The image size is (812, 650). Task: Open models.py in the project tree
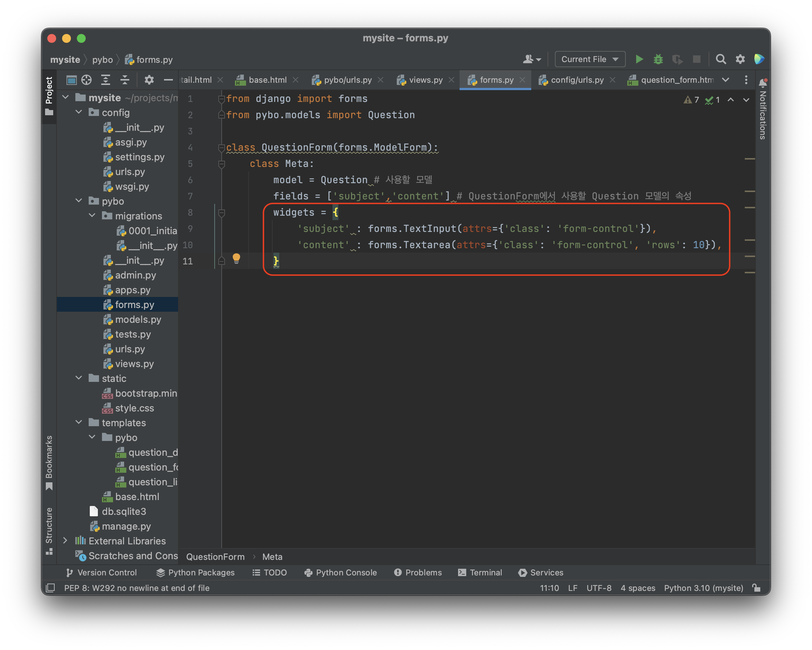pyautogui.click(x=138, y=319)
